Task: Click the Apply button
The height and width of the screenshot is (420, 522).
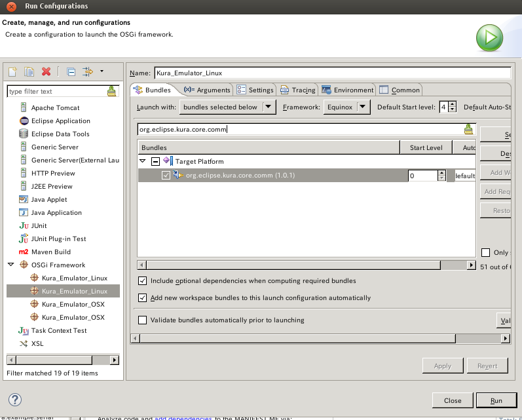Action: pyautogui.click(x=443, y=366)
